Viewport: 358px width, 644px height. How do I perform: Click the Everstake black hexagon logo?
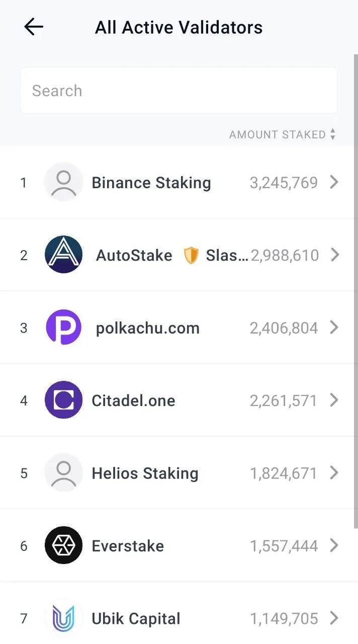pos(63,545)
